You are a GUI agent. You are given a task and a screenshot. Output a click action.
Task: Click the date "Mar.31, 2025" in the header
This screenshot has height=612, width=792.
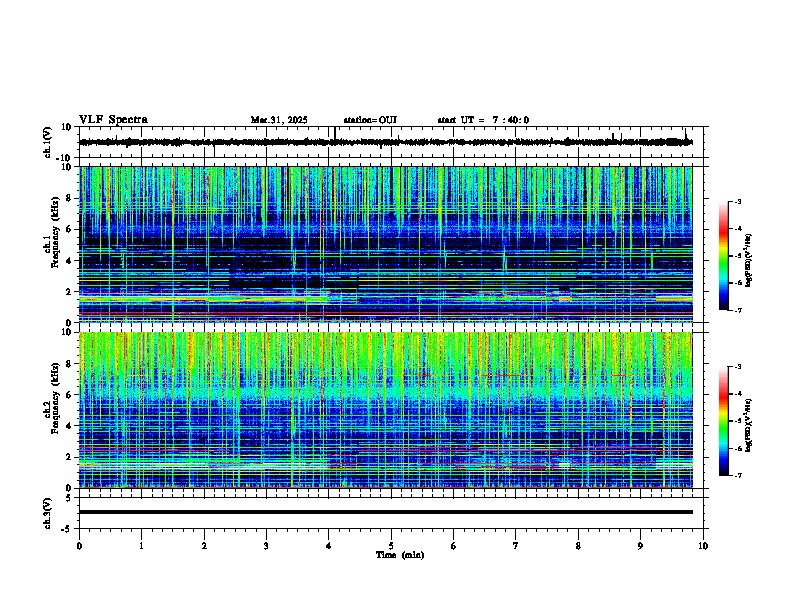click(279, 120)
